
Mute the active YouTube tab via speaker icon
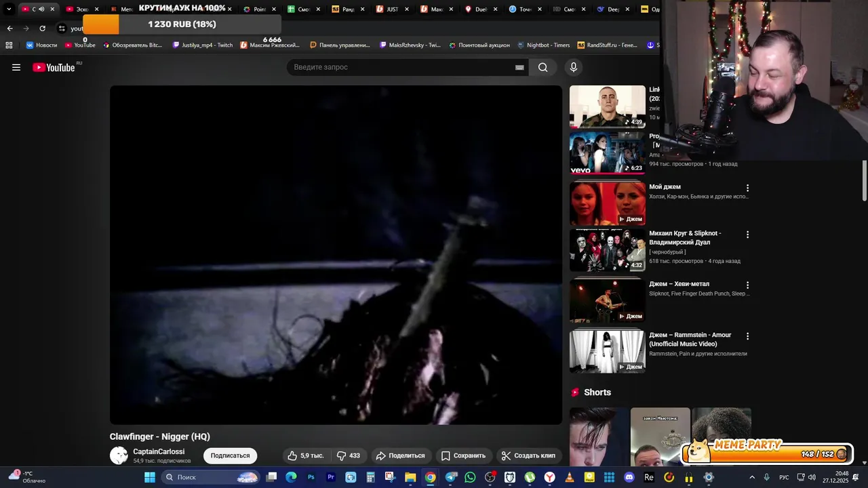click(41, 9)
